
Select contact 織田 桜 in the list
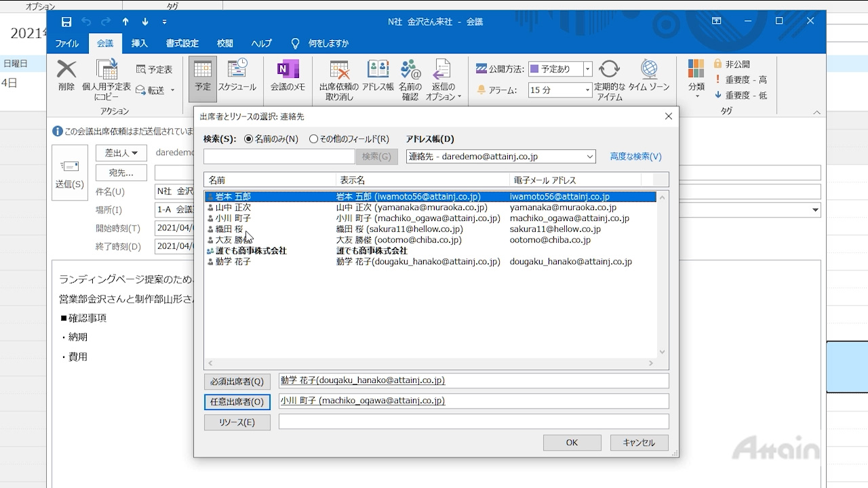(229, 229)
